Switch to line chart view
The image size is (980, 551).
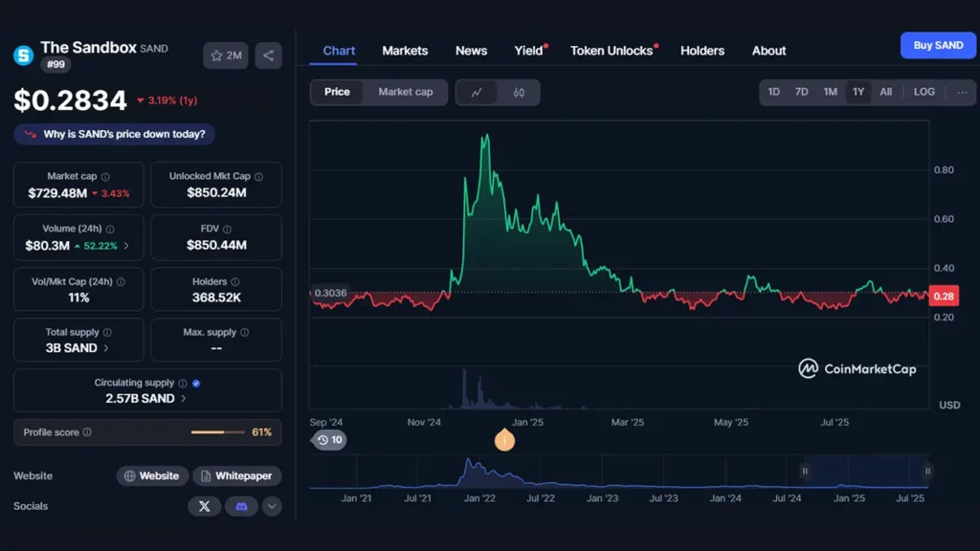tap(477, 93)
